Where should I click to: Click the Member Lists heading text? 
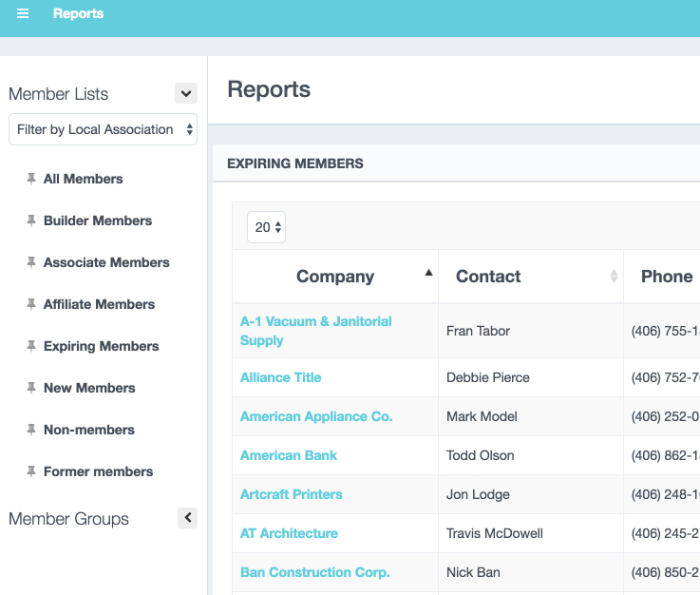pos(59,94)
